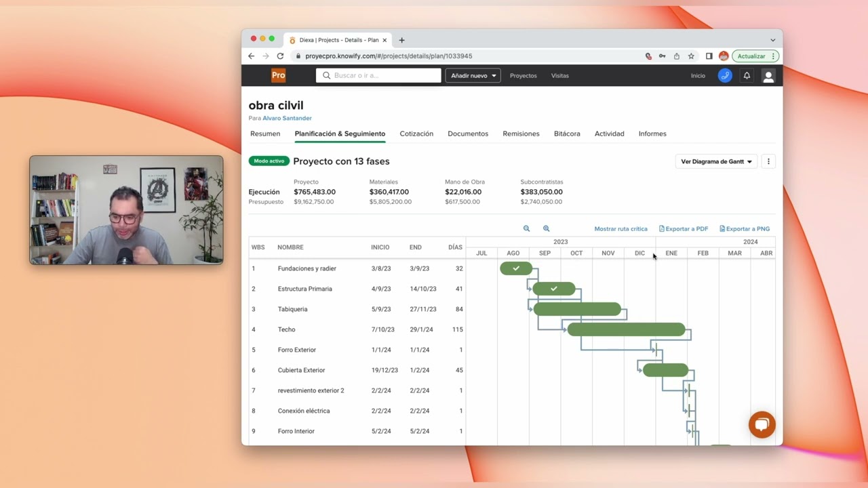Image resolution: width=868 pixels, height=488 pixels.
Task: Open the Cotización tab
Action: 416,134
